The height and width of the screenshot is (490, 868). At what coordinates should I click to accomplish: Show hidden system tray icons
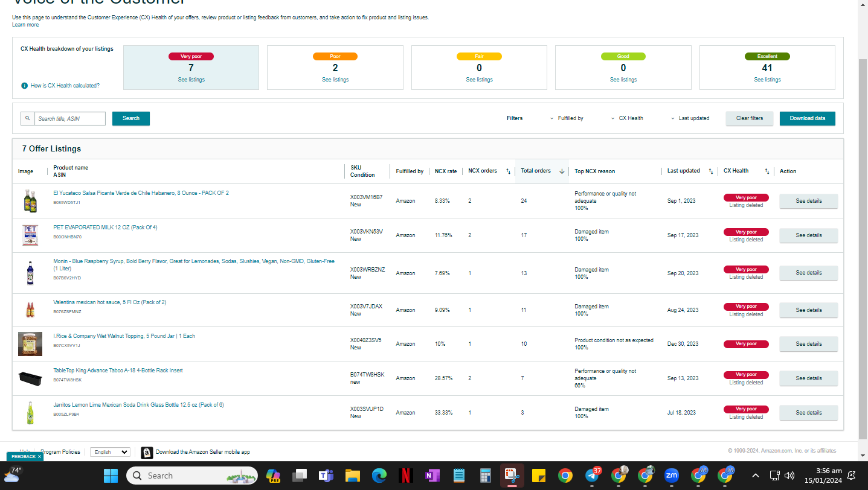(757, 476)
